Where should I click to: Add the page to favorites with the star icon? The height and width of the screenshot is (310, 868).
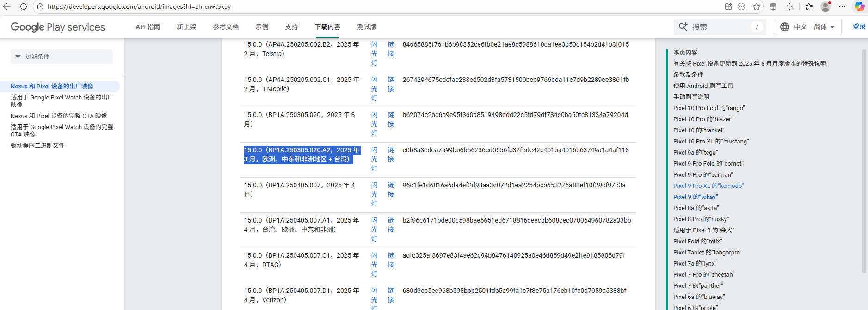757,6
